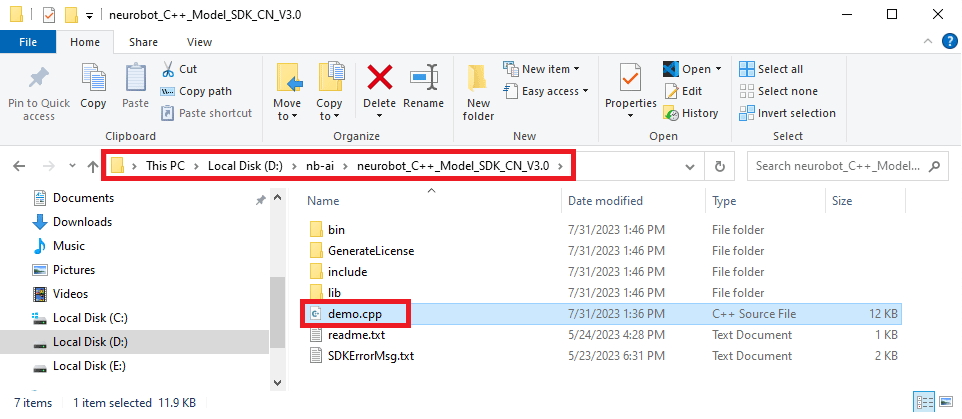The width and height of the screenshot is (962, 419).
Task: Choose Copy path in Clipboard group
Action: pyautogui.click(x=196, y=91)
